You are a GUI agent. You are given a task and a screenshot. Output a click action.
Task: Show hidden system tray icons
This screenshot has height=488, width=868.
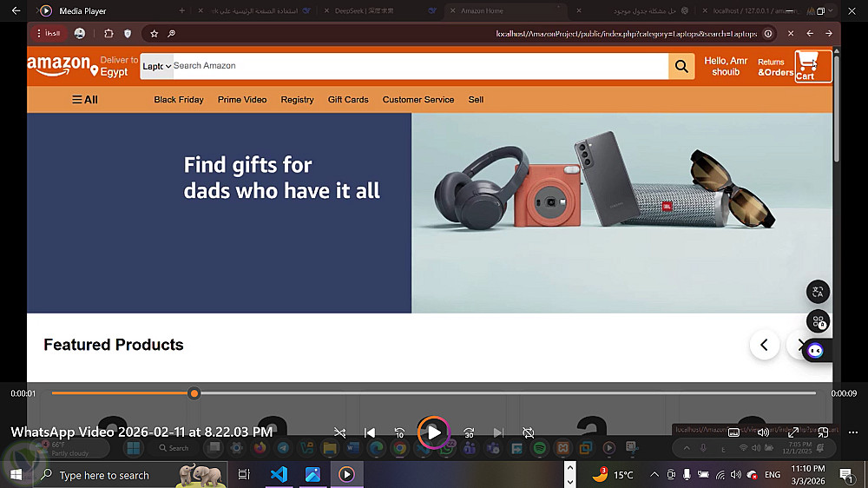click(x=654, y=475)
